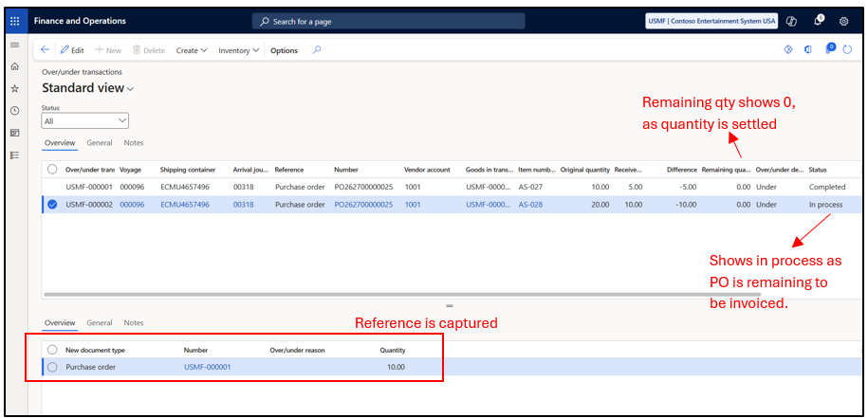Image resolution: width=868 pixels, height=418 pixels.
Task: Switch to the upper General tab
Action: [100, 142]
